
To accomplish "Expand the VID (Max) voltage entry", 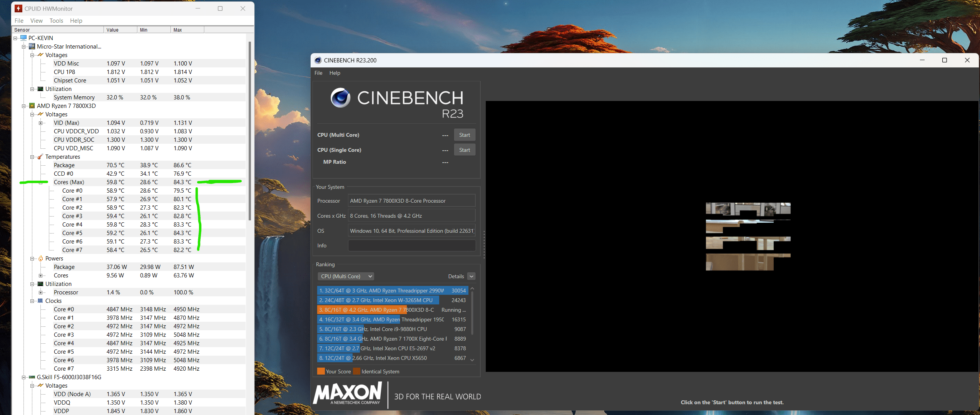I will click(41, 123).
